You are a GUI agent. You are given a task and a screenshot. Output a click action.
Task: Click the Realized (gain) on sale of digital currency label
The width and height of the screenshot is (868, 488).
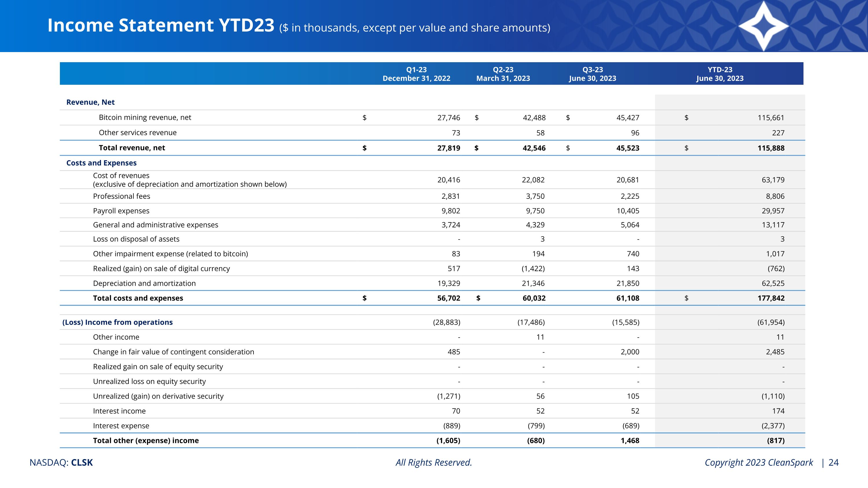[x=161, y=268]
